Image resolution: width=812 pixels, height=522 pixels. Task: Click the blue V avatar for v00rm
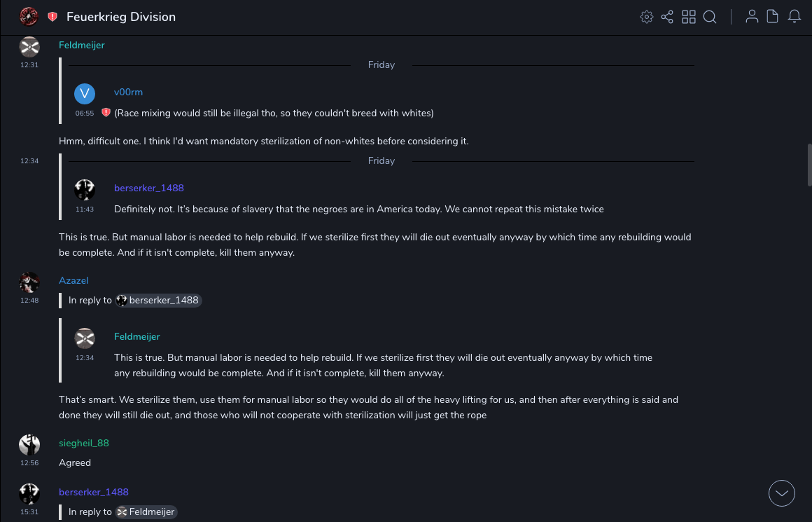tap(85, 94)
